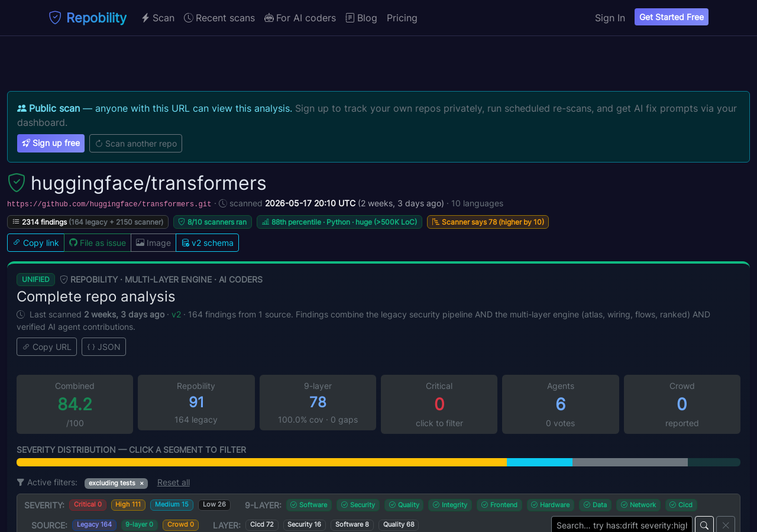Click Get Started Free button
This screenshot has height=532, width=757.
[x=671, y=17]
